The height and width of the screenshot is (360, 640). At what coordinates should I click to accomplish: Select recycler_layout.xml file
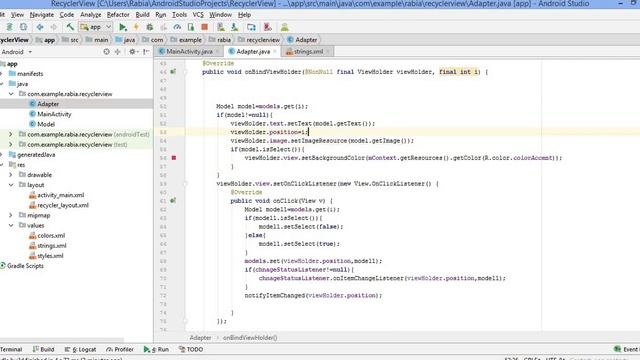tap(63, 205)
